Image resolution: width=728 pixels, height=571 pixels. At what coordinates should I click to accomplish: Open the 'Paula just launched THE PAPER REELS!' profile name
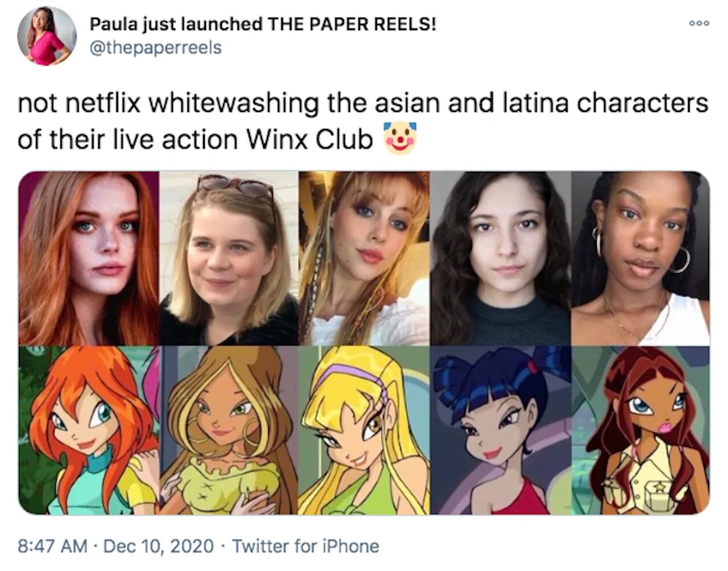[x=263, y=23]
